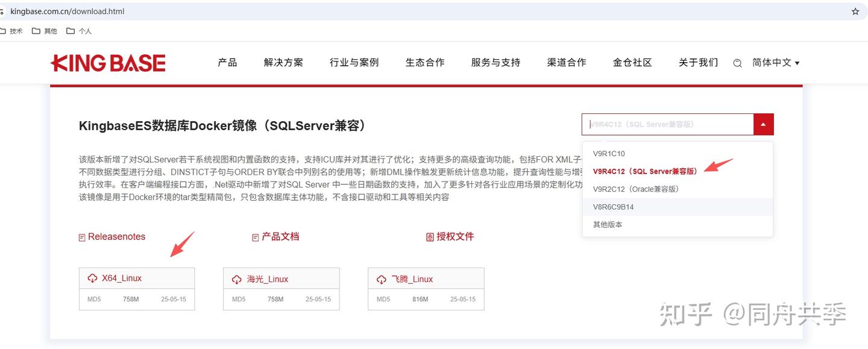Image resolution: width=868 pixels, height=349 pixels.
Task: Click the version selector input field
Action: [x=667, y=124]
